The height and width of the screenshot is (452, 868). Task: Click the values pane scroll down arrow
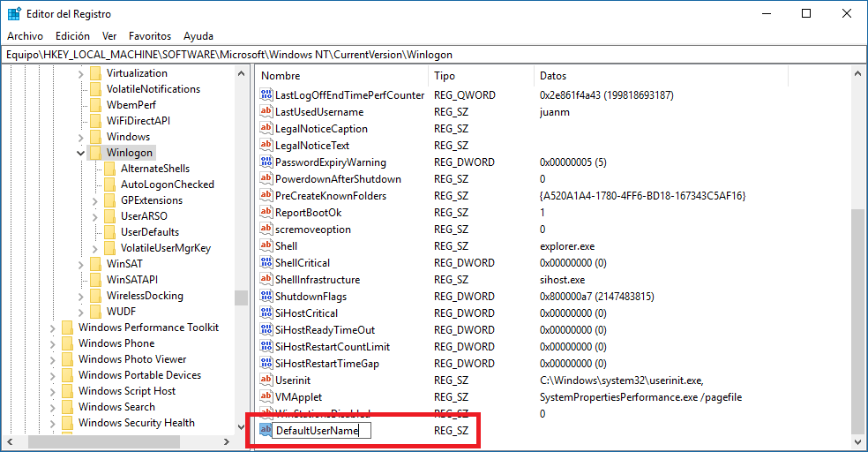(857, 441)
